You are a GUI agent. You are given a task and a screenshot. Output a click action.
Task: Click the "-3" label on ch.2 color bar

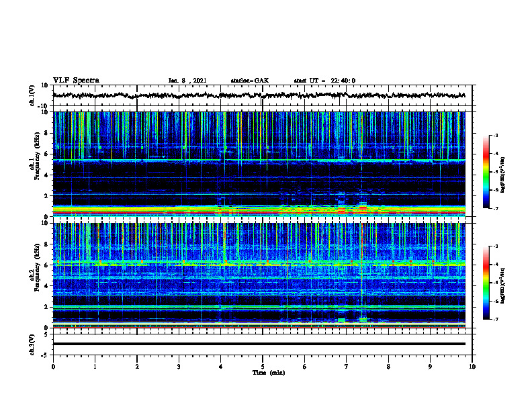click(x=496, y=246)
